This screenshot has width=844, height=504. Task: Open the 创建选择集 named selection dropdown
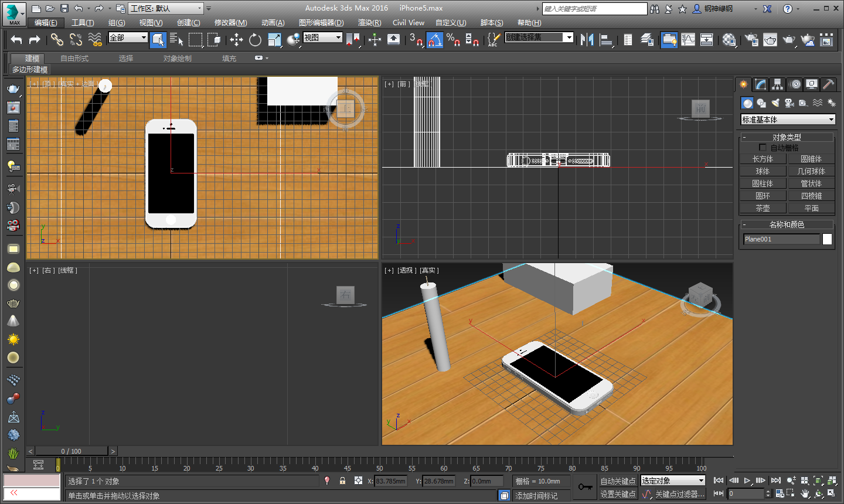(539, 38)
